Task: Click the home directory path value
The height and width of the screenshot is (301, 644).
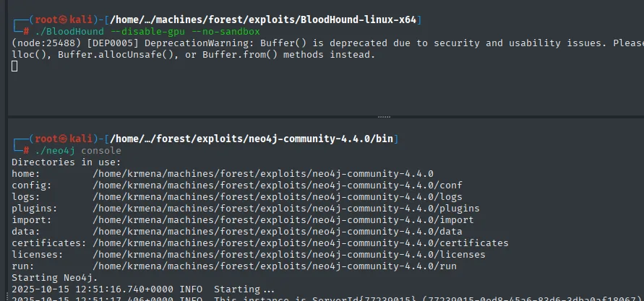Action: click(263, 173)
